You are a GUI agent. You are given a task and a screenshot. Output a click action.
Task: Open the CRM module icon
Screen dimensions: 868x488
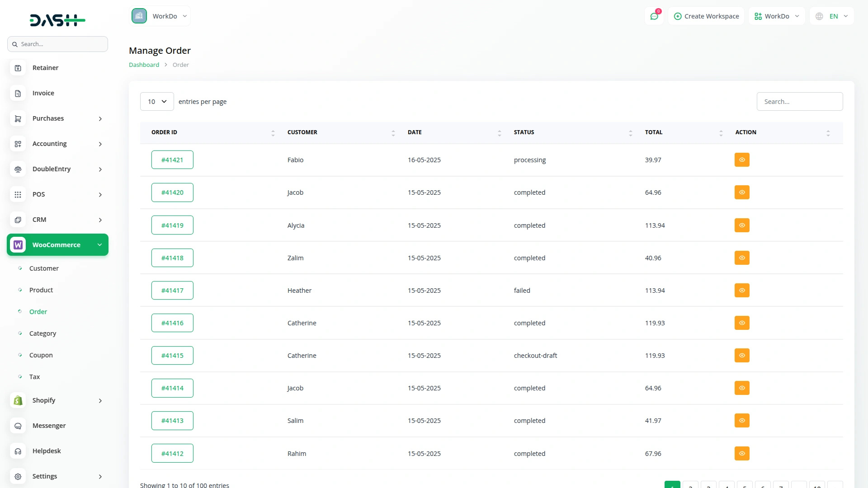[x=18, y=220]
